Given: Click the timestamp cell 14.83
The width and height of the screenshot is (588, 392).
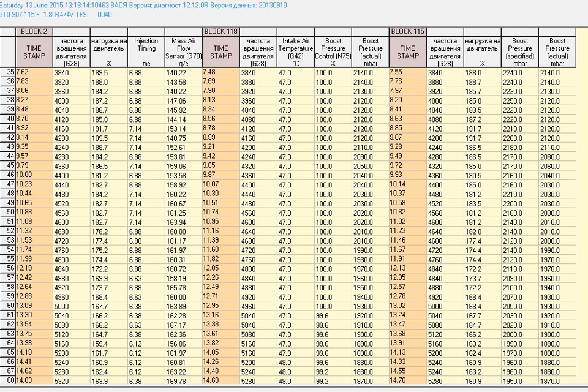Looking at the screenshot, I should tap(34, 380).
